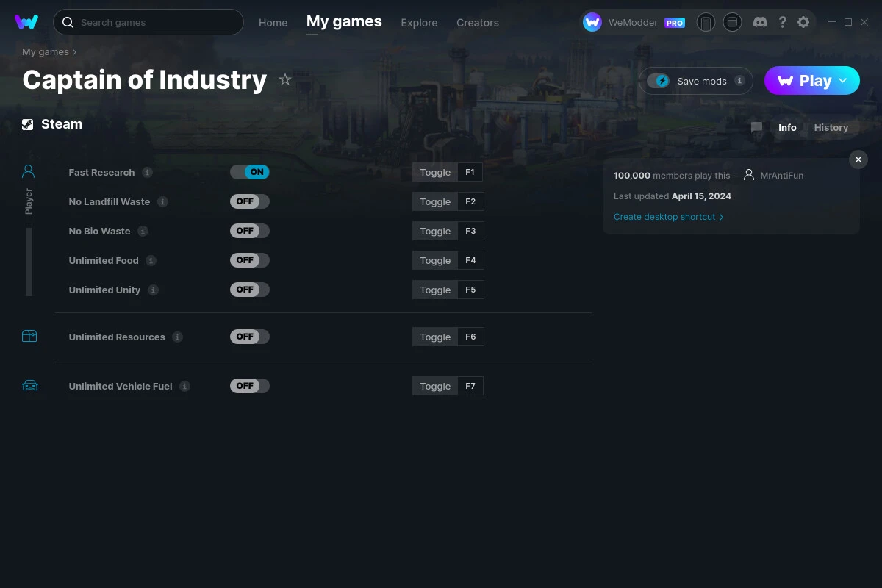Favorite Captain of Industry with the star

click(285, 79)
